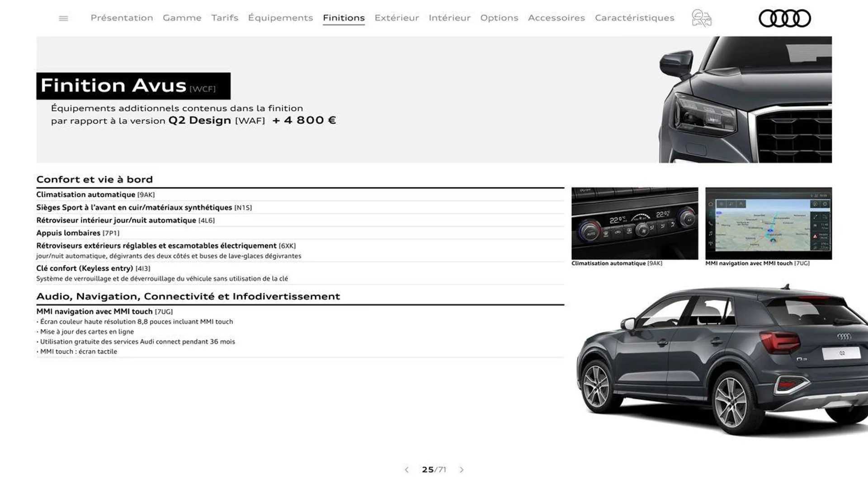Click the Q2 Design [WAF] text
868x488 pixels.
coord(217,121)
